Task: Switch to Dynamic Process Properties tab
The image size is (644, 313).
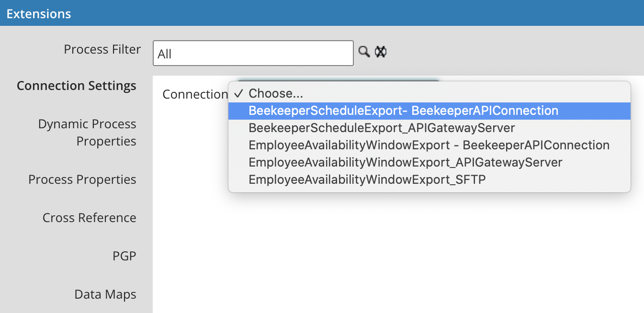Action: [x=87, y=133]
